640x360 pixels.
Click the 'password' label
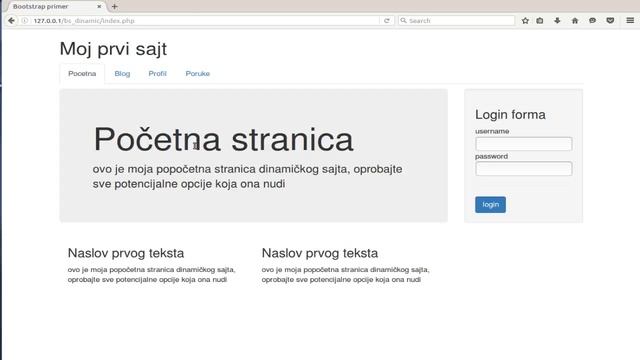click(x=491, y=156)
